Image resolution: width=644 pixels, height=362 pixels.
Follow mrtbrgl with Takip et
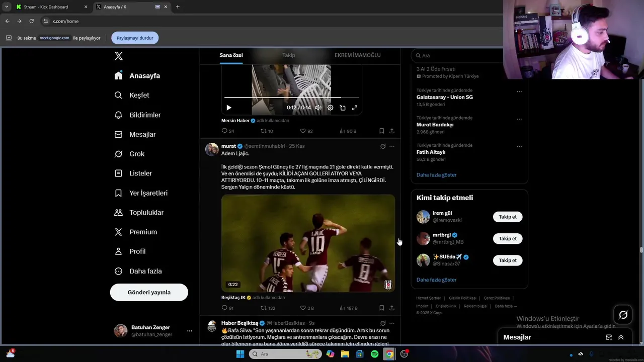pyautogui.click(x=508, y=238)
